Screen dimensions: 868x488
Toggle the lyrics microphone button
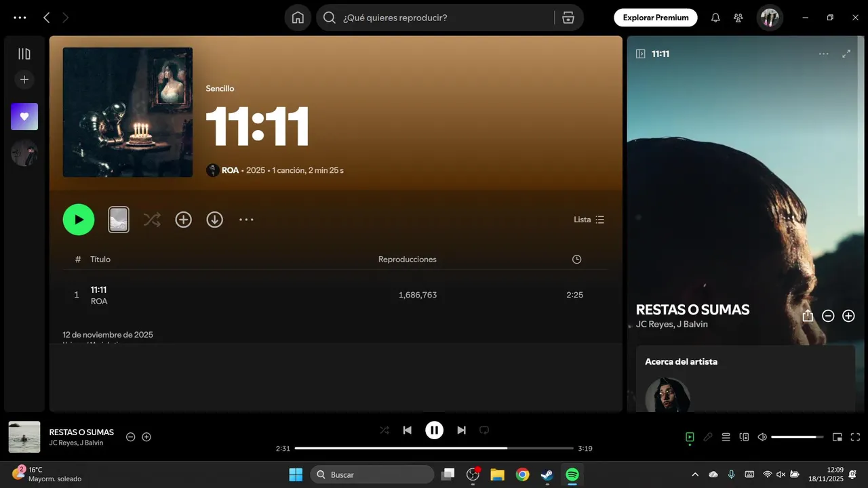pyautogui.click(x=708, y=437)
